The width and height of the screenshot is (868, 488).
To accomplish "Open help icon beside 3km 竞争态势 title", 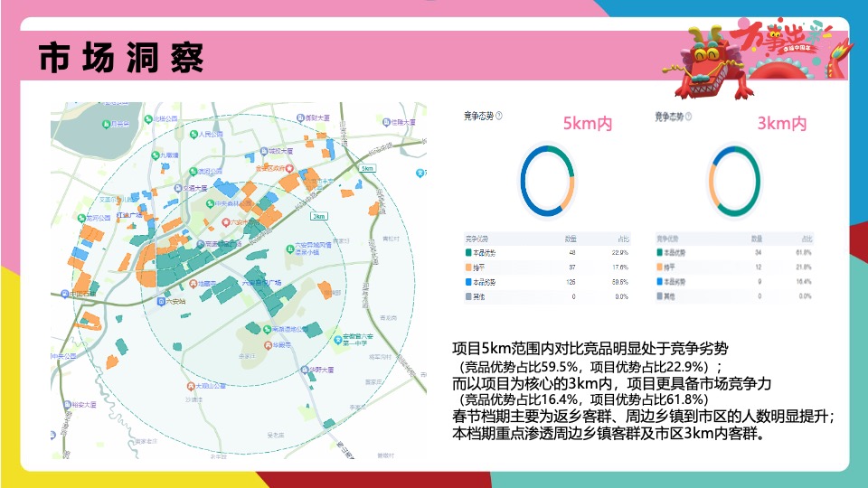I will [688, 117].
